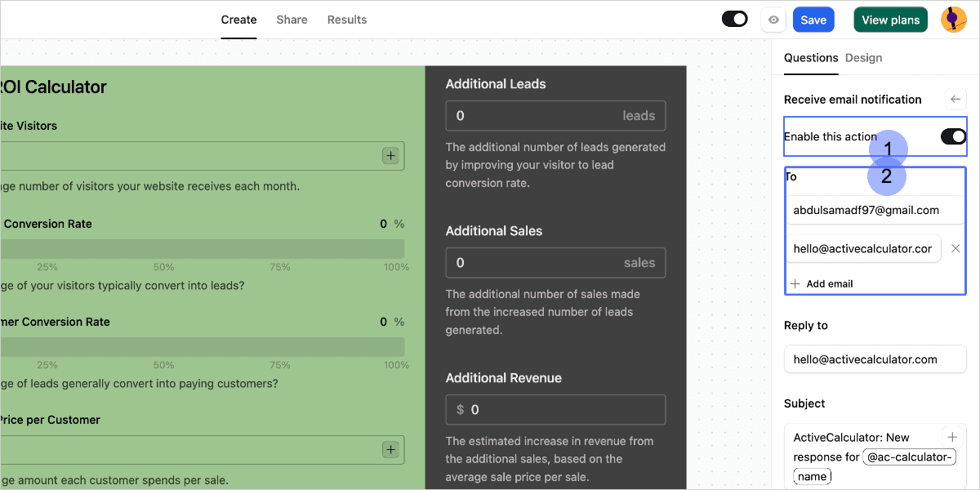Image resolution: width=980 pixels, height=490 pixels.
Task: Click the Reply to email field
Action: click(x=875, y=359)
